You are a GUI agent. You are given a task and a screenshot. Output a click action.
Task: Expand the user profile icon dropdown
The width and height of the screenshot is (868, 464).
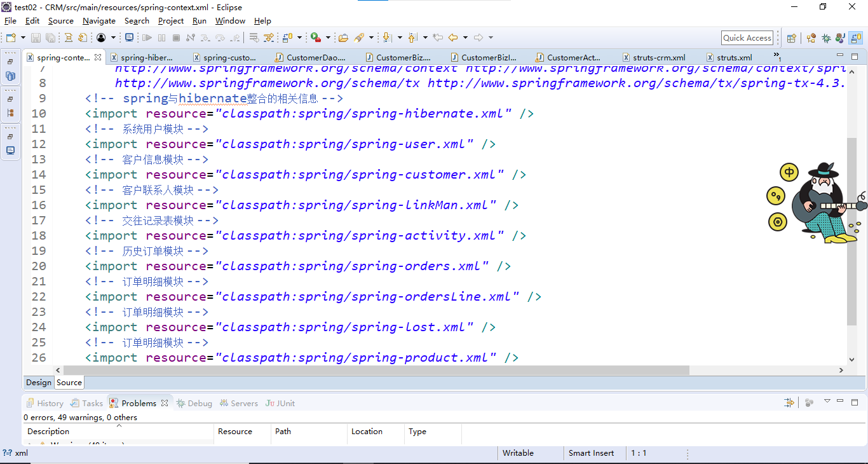click(113, 38)
